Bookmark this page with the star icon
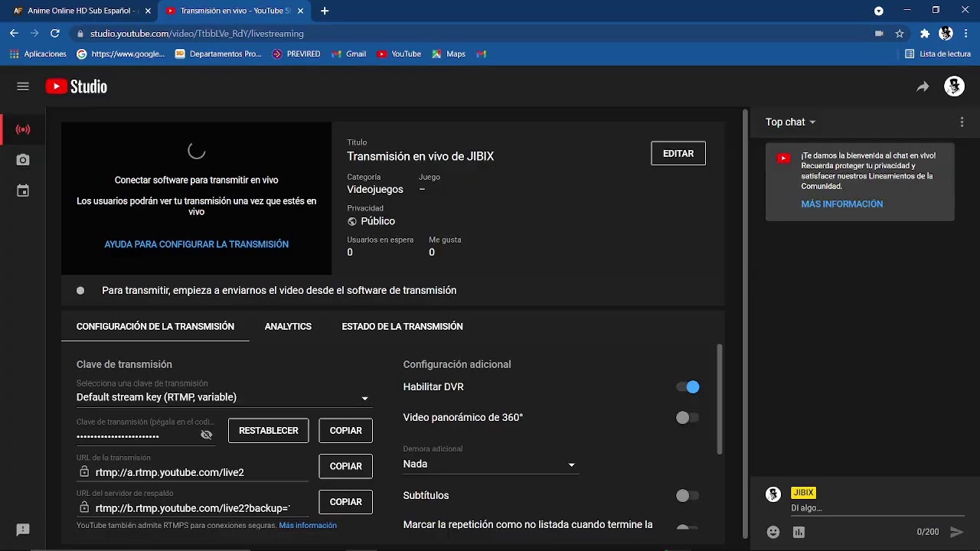The width and height of the screenshot is (980, 551). click(x=900, y=34)
